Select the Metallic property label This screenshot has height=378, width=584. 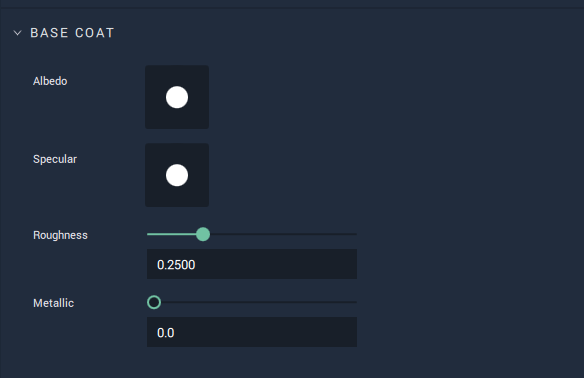point(53,303)
